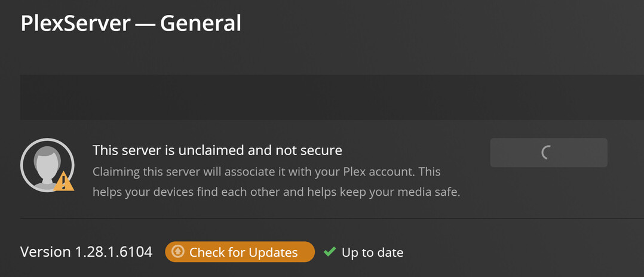Image resolution: width=644 pixels, height=277 pixels.
Task: Click the 'Up to date' status text
Action: pyautogui.click(x=372, y=253)
